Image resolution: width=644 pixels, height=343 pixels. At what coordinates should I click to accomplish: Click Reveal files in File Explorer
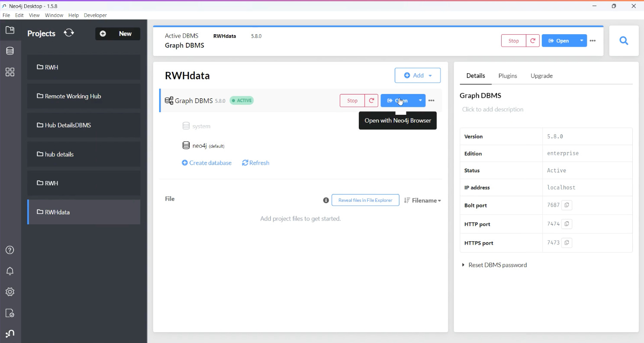(365, 200)
